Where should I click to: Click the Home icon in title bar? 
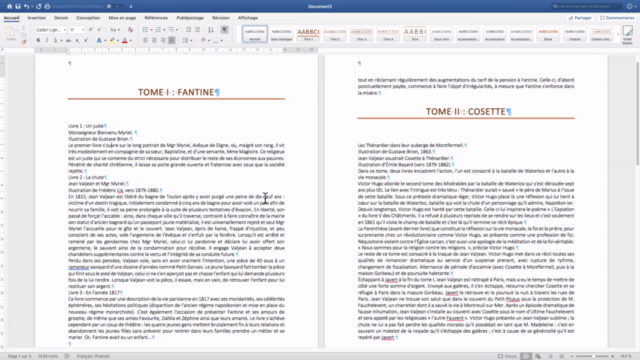pos(9,6)
